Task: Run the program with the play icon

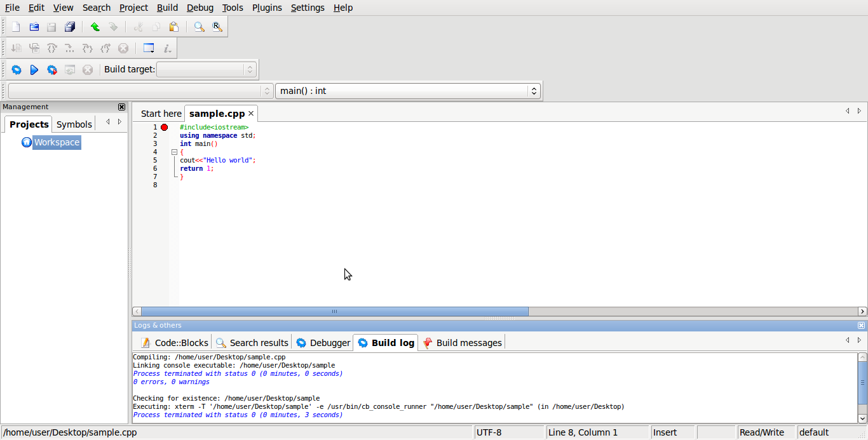Action: point(34,69)
